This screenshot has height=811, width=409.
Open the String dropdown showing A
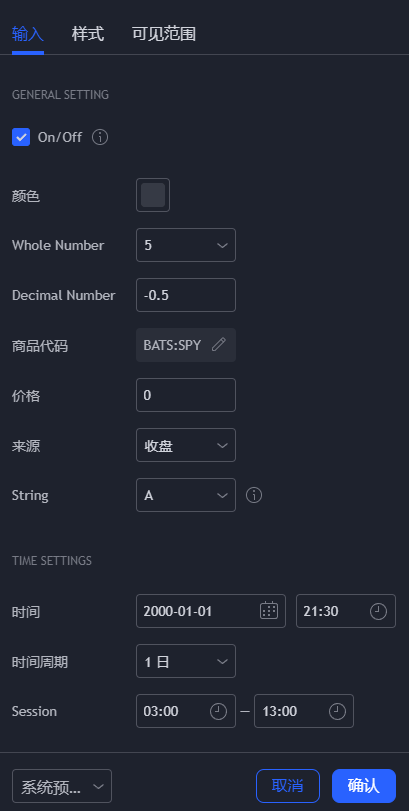[x=186, y=495]
